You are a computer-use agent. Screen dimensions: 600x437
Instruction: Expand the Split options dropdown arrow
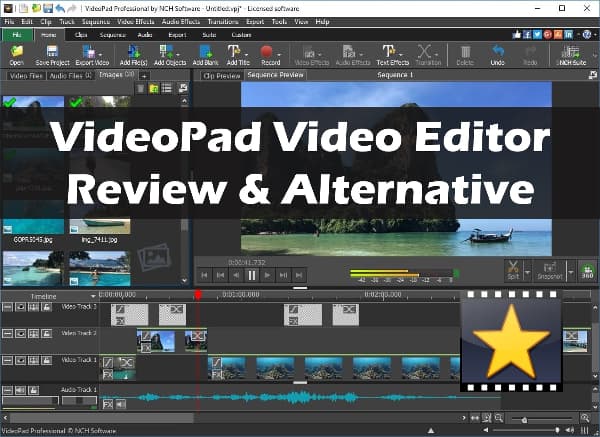click(527, 272)
